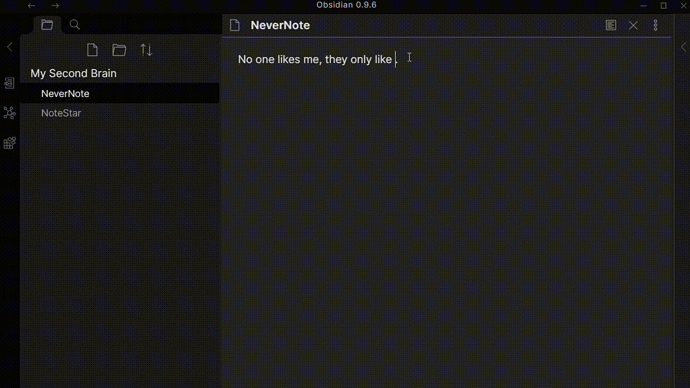The image size is (690, 388).
Task: Click the NeverNote title in the pane header
Action: (x=280, y=25)
